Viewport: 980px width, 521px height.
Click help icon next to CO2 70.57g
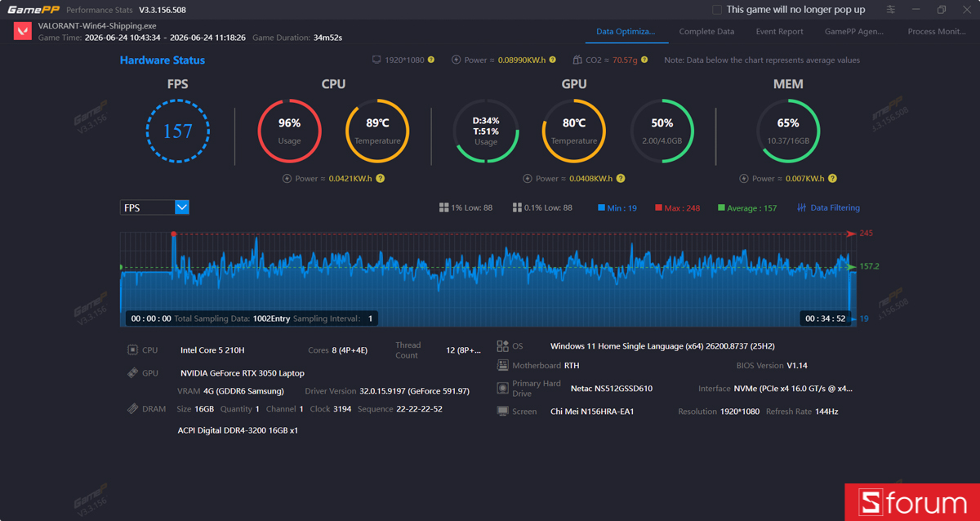coord(644,60)
